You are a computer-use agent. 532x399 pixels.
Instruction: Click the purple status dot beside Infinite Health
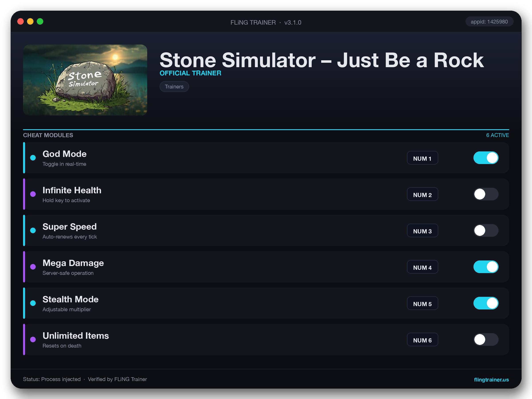[33, 194]
